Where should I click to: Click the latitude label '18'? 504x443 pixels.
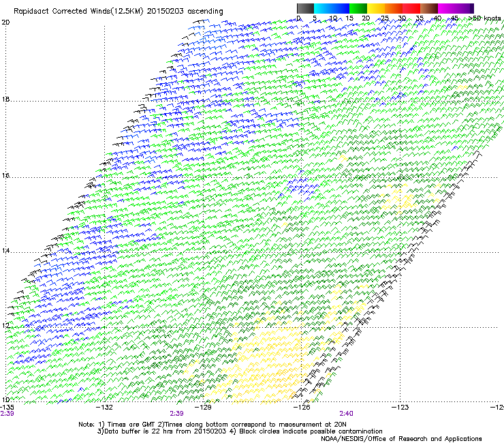(5, 99)
